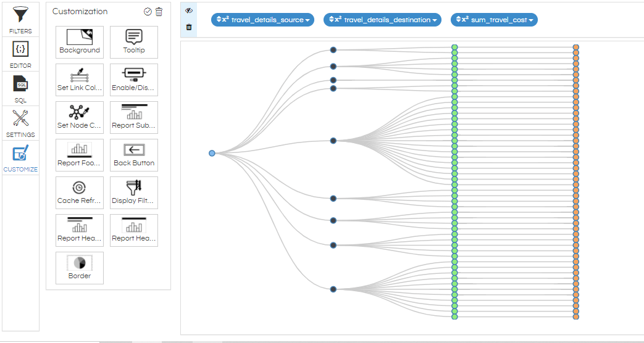This screenshot has width=644, height=343.
Task: Open the Editor tab
Action: pyautogui.click(x=20, y=54)
